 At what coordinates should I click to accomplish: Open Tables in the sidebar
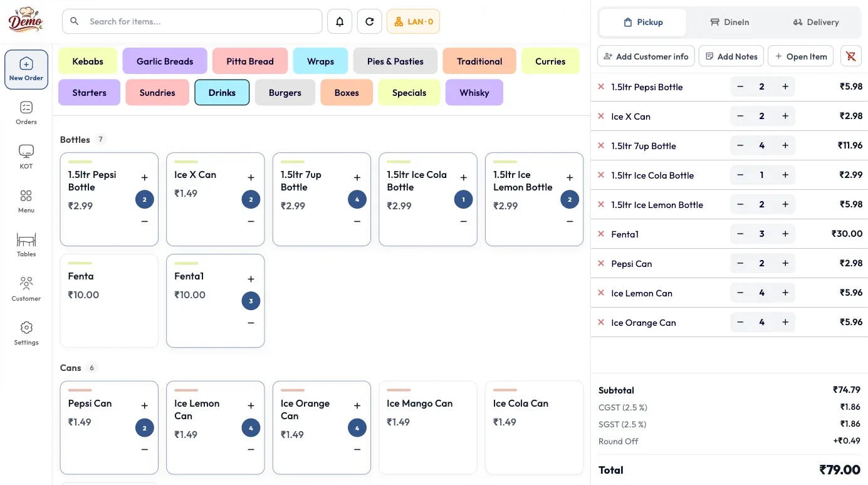coord(26,245)
